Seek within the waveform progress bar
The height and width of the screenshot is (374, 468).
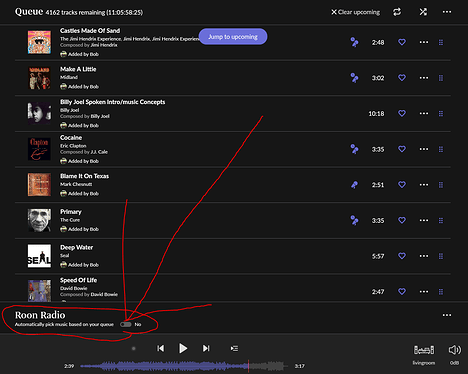coord(184,366)
